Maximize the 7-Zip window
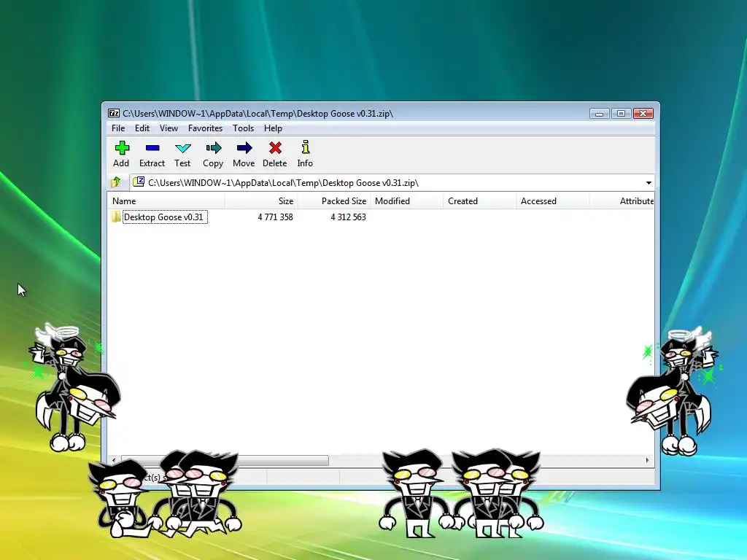The height and width of the screenshot is (560, 747). click(621, 113)
